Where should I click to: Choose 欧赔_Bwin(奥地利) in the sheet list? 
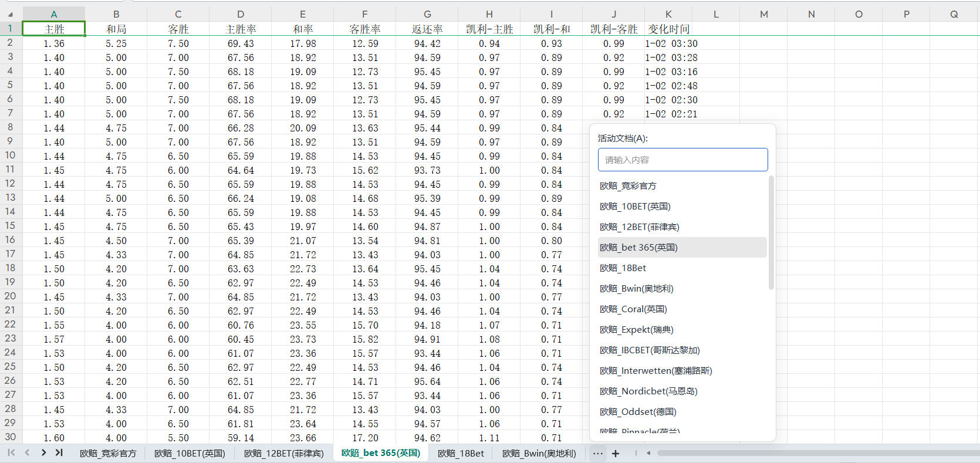click(x=682, y=288)
